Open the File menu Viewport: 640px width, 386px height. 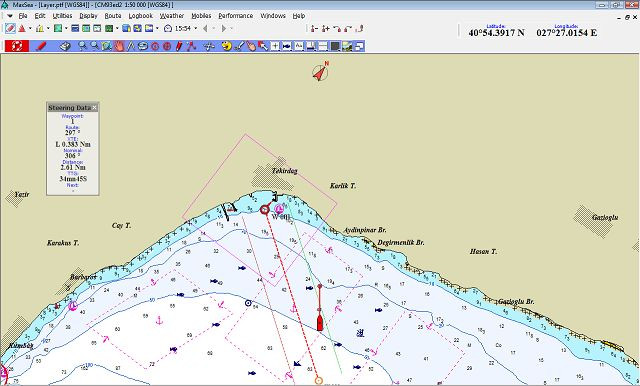[x=23, y=16]
